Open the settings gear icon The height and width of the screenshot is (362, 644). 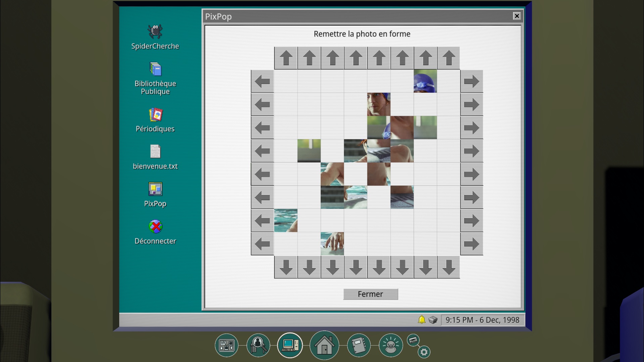point(424,352)
